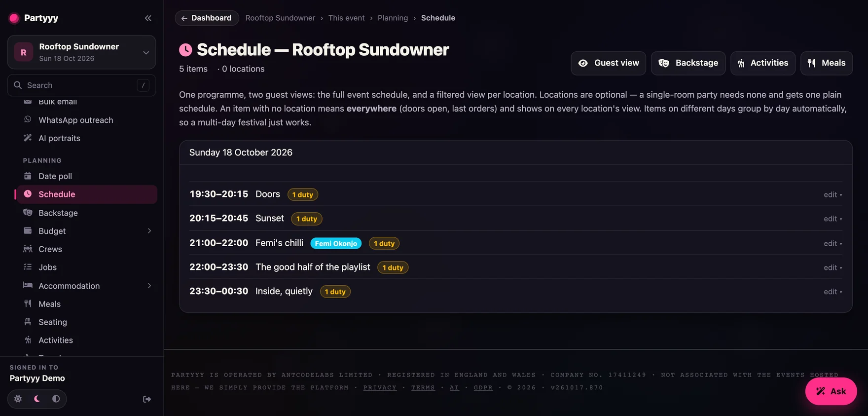Click Planning breadcrumb
Viewport: 868px width, 416px height.
pos(393,18)
